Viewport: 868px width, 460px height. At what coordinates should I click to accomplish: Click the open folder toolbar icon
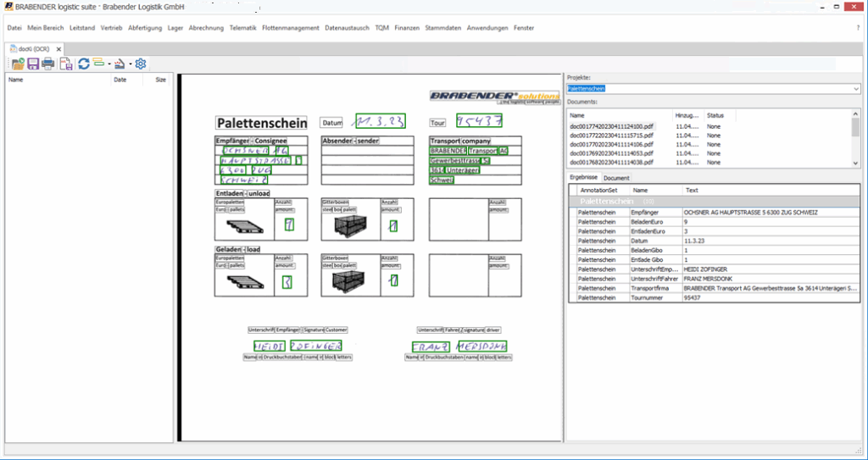[17, 64]
